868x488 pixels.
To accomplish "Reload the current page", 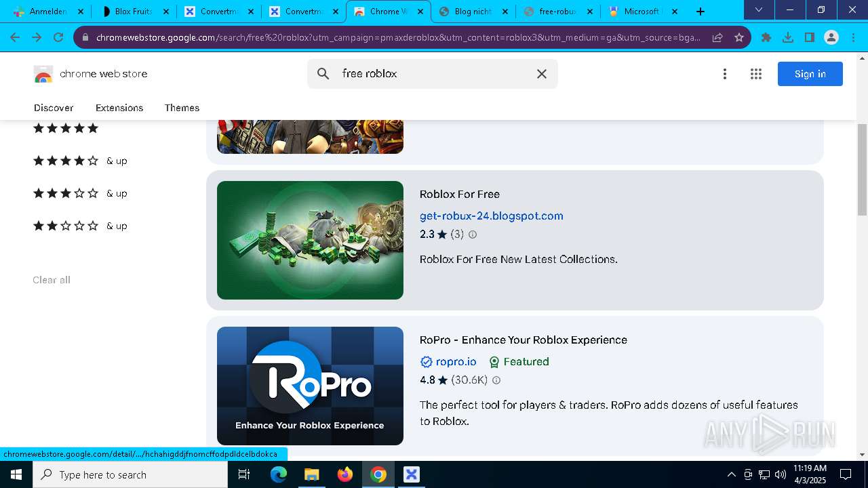I will [x=58, y=37].
